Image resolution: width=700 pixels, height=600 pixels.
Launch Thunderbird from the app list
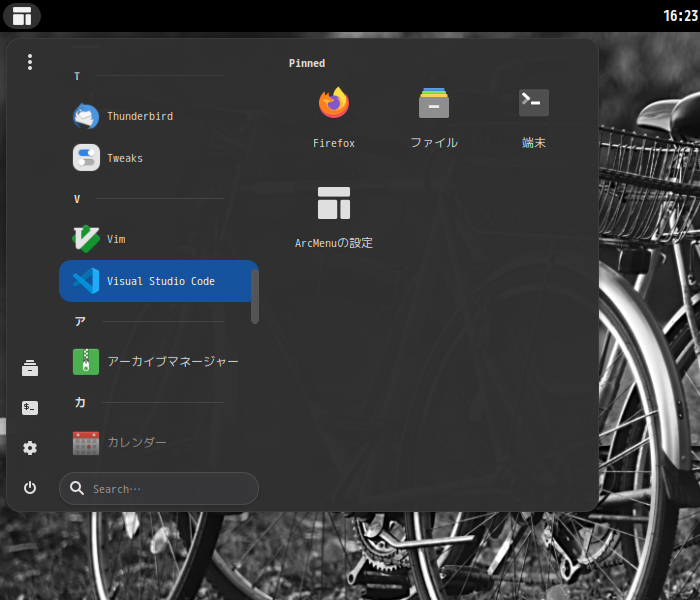[x=158, y=116]
